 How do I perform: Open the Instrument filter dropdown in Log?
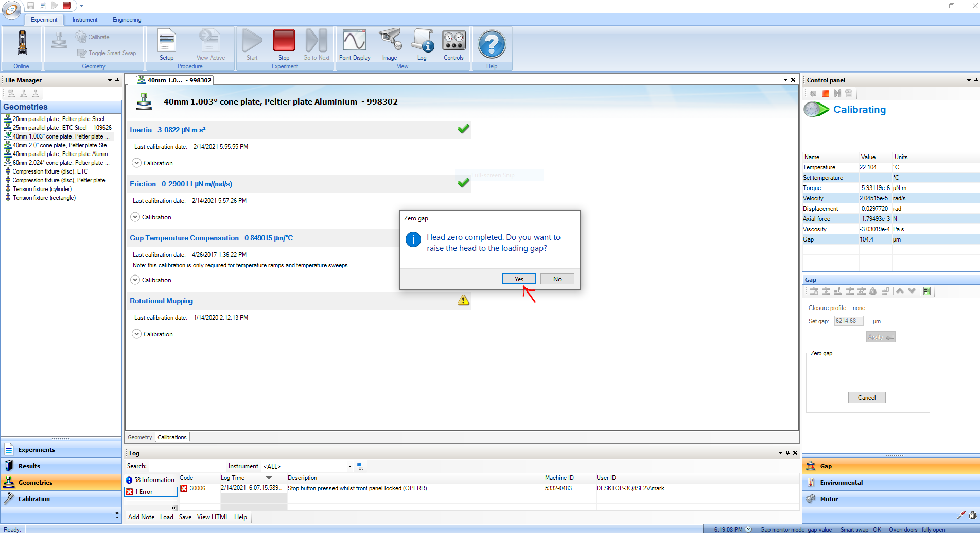click(x=350, y=467)
